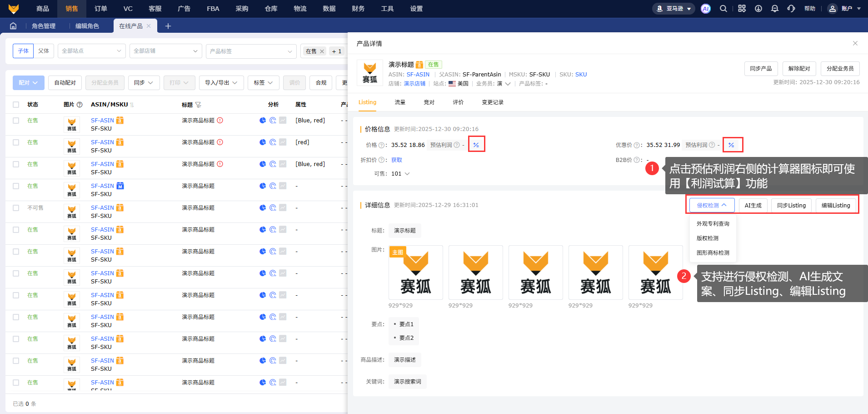
Task: Expand the 可售 101 chevron
Action: 407,174
